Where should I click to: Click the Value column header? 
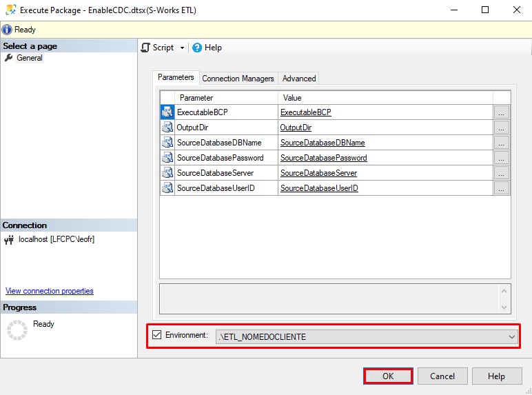[385, 98]
